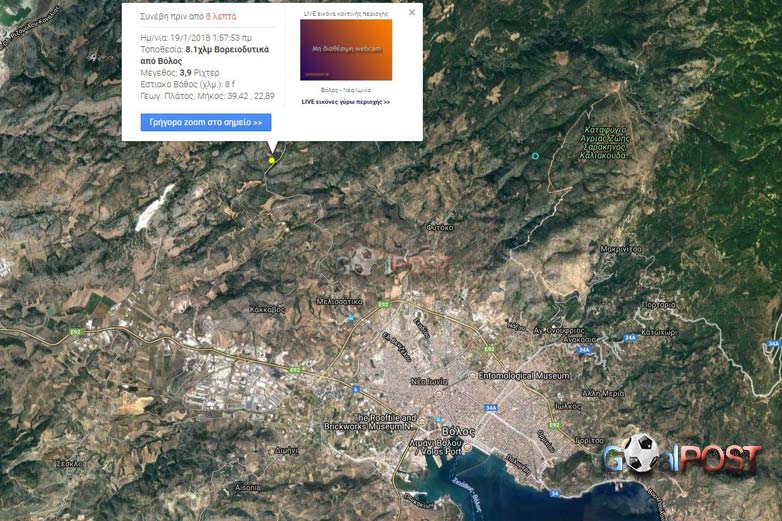
Task: Close the earthquake info popup
Action: pyautogui.click(x=412, y=12)
